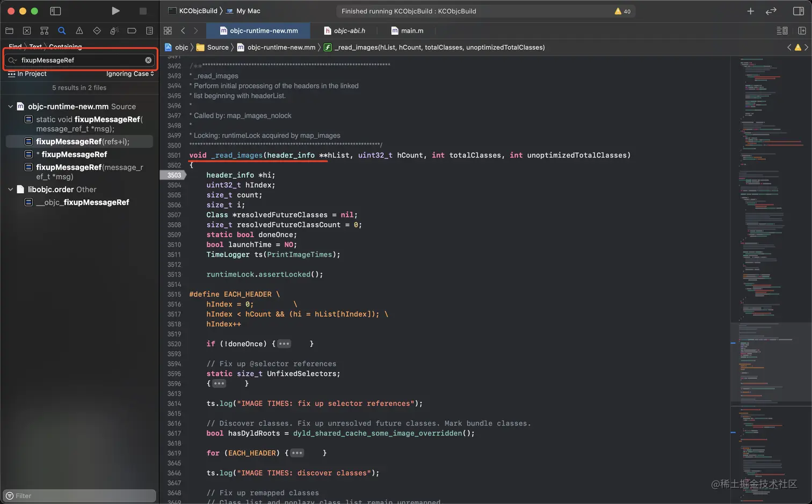This screenshot has height=504, width=812.
Task: Open the Breakpoint navigator
Action: click(x=132, y=31)
